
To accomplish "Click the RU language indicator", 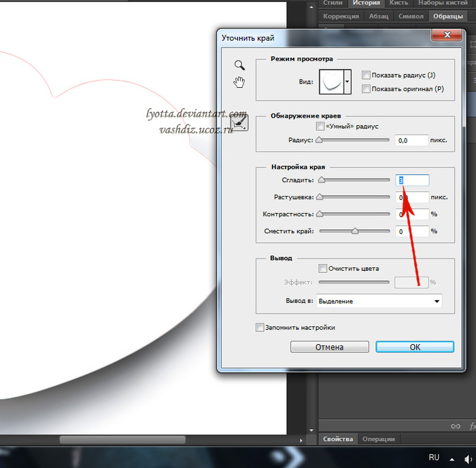I will pos(434,457).
